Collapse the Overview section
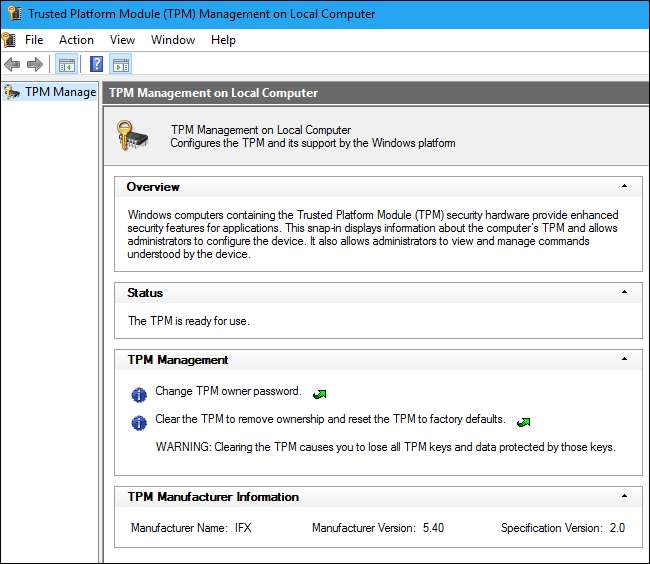The image size is (650, 564). click(624, 187)
